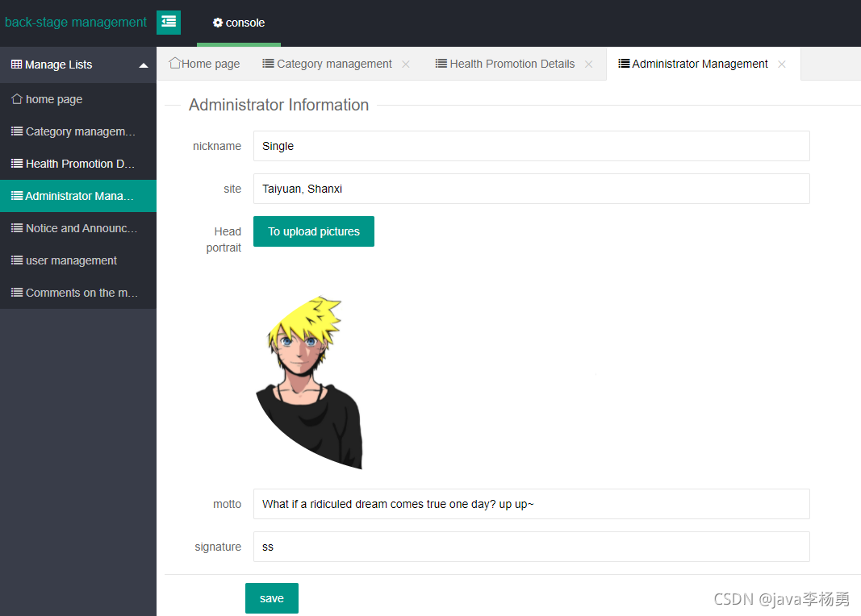Switch to the Home page tab
This screenshot has height=616, width=861.
(204, 64)
